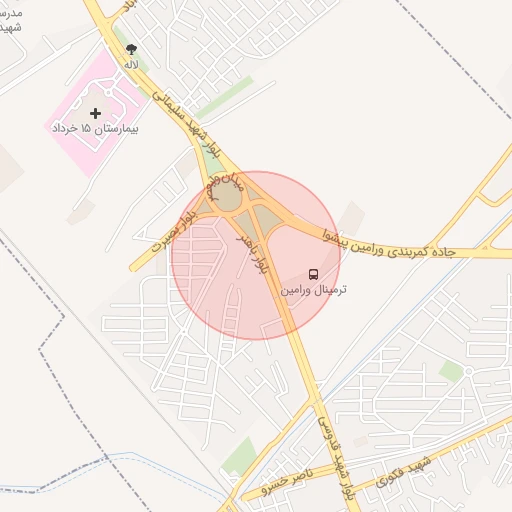Screen dimensions: 512x512
Task: Open the بیمارستان ۱۵ خرداد label
Action: (95, 129)
